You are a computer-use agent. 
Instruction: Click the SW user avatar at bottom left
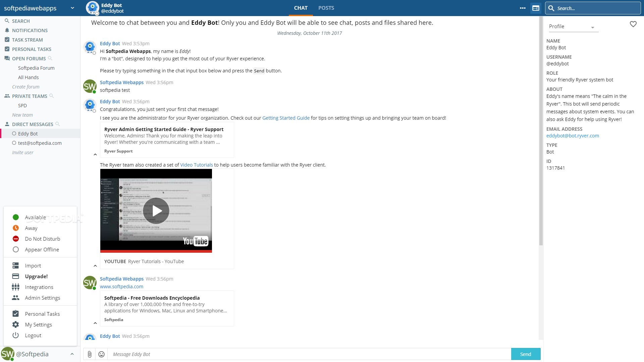coord(7,354)
